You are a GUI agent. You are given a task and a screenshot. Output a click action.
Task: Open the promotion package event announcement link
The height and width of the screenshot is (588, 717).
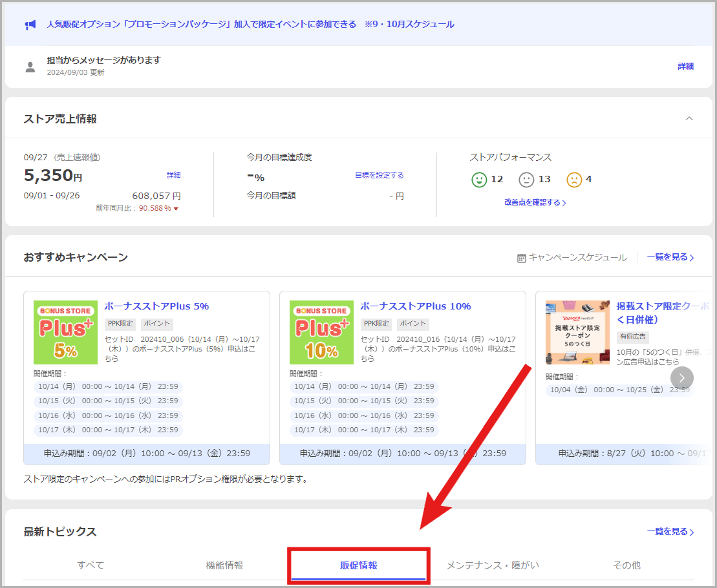click(x=250, y=24)
